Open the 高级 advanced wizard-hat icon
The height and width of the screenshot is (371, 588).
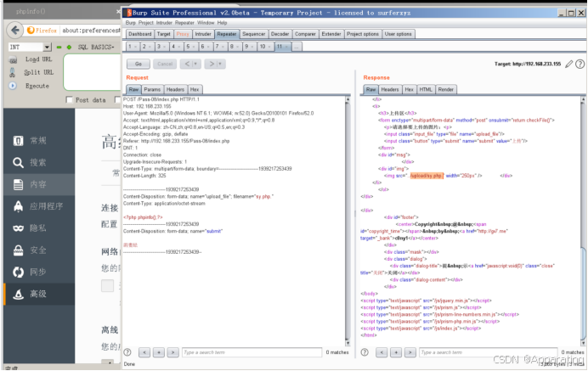(19, 295)
